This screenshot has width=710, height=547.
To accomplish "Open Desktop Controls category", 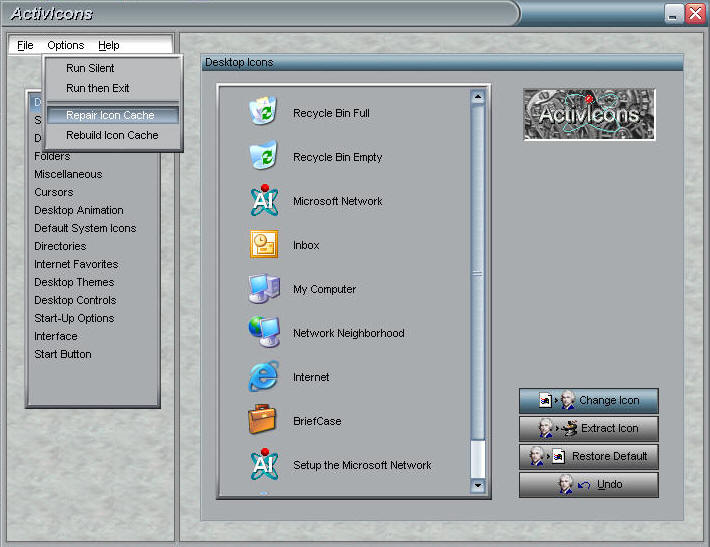I will click(75, 300).
